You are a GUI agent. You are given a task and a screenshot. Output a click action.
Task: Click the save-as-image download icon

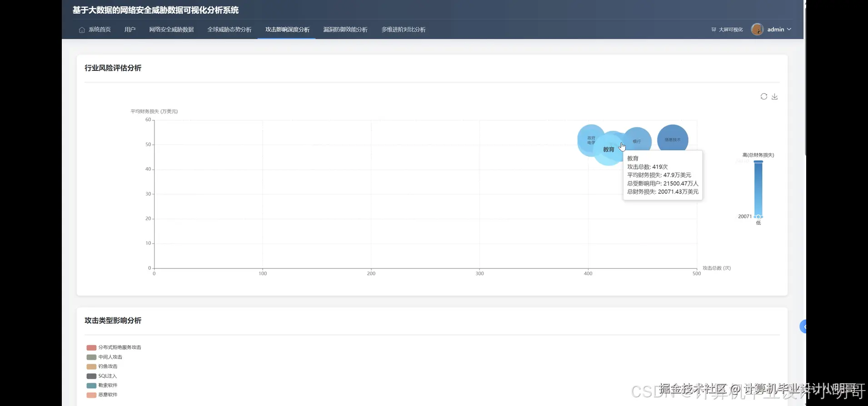[775, 96]
